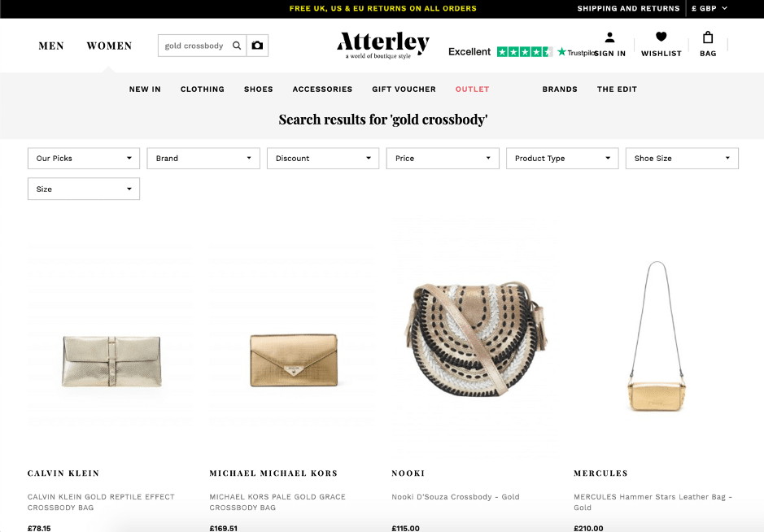Click the free returns promo banner
Image resolution: width=764 pixels, height=532 pixels.
click(x=383, y=8)
